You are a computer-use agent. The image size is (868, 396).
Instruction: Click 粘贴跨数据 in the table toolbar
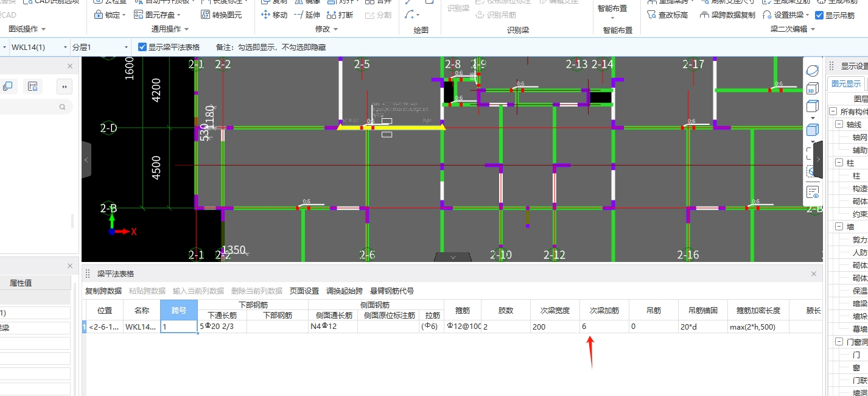147,291
